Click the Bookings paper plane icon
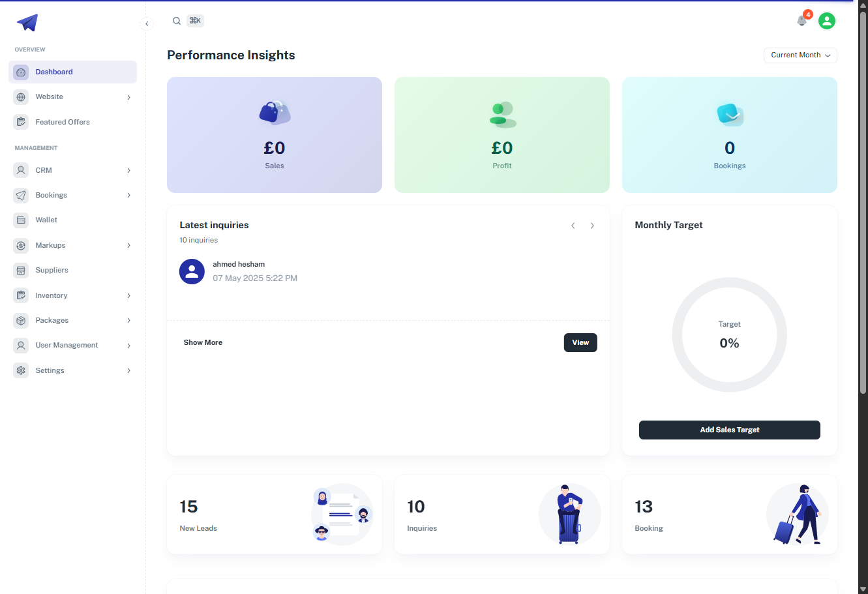Image resolution: width=868 pixels, height=594 pixels. (x=21, y=195)
